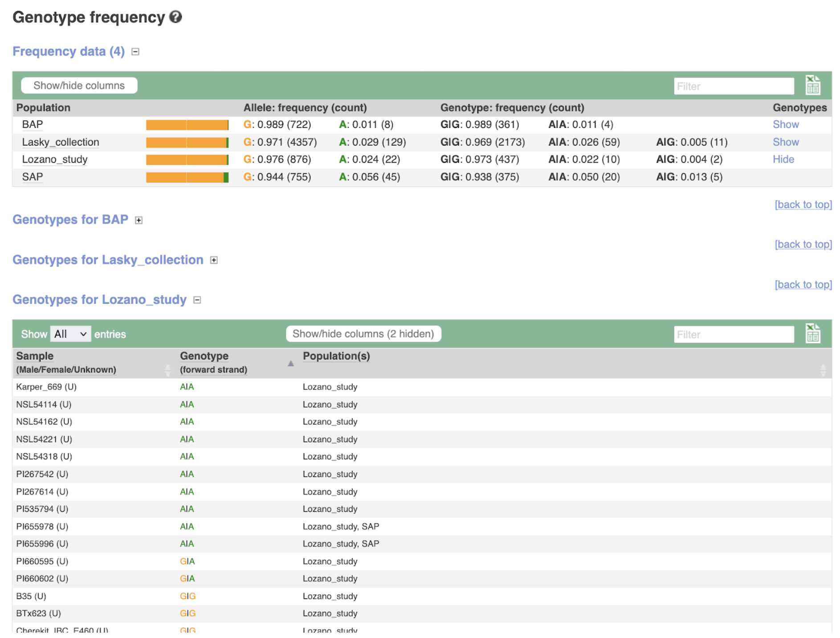Viewport: 840px width, 638px height.
Task: Click sample NSL54318 (U)
Action: [44, 456]
